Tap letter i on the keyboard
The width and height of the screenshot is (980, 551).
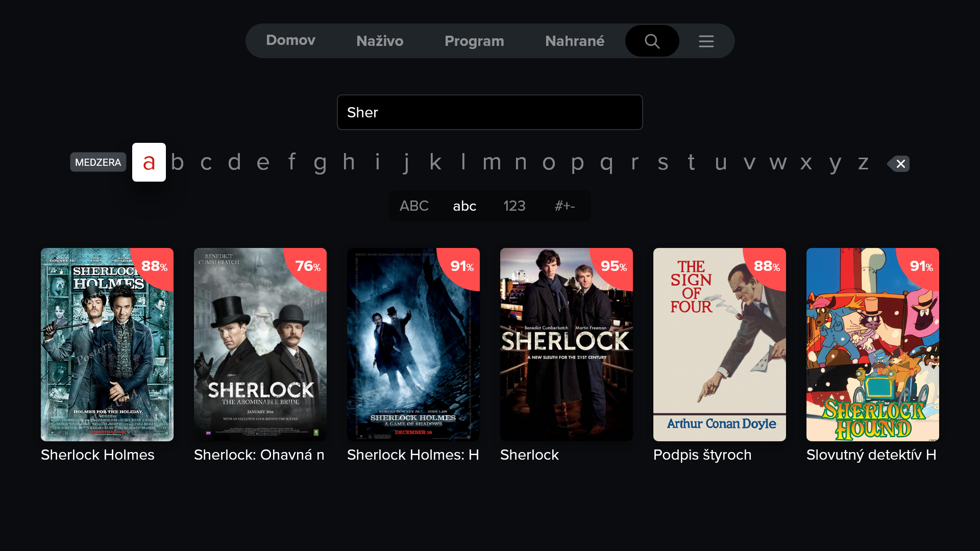[x=378, y=162]
